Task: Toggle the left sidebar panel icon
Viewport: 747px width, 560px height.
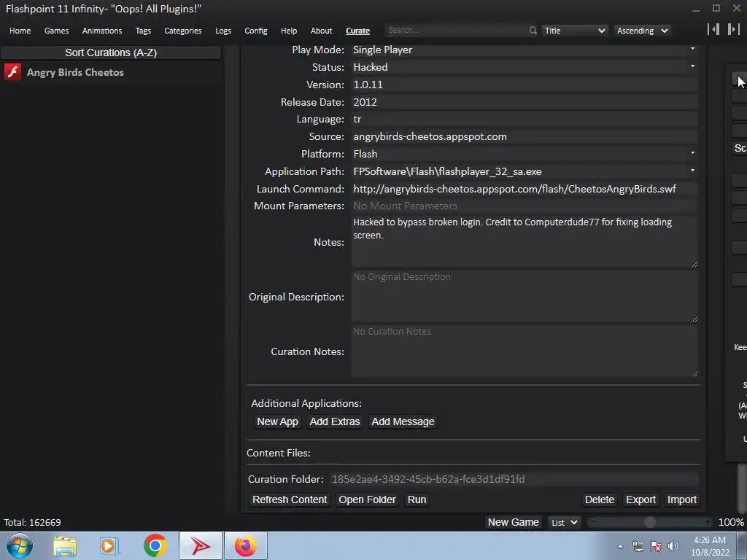Action: 713,29
